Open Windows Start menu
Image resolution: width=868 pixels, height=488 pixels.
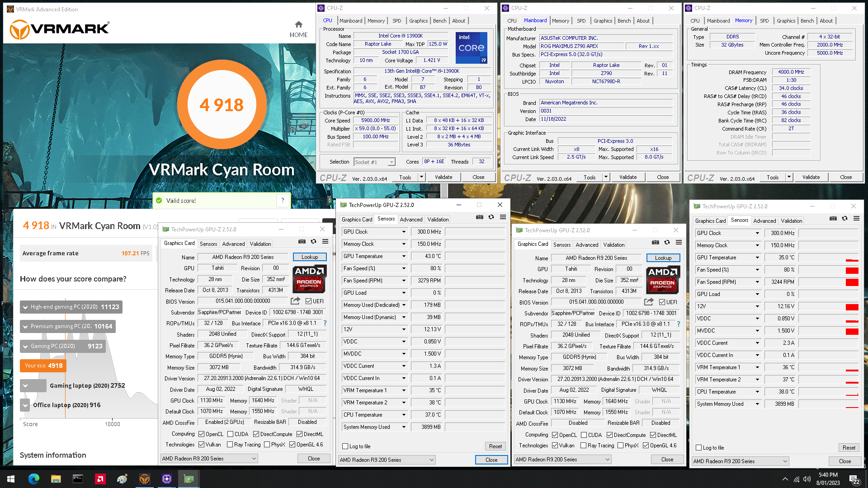point(11,479)
